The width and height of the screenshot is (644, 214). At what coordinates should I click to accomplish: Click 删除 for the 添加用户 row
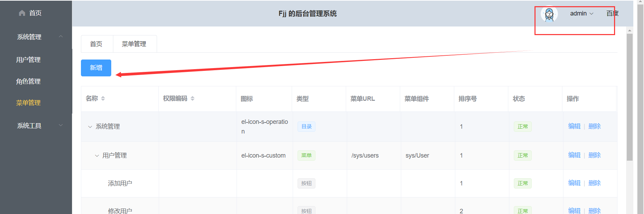tap(594, 183)
